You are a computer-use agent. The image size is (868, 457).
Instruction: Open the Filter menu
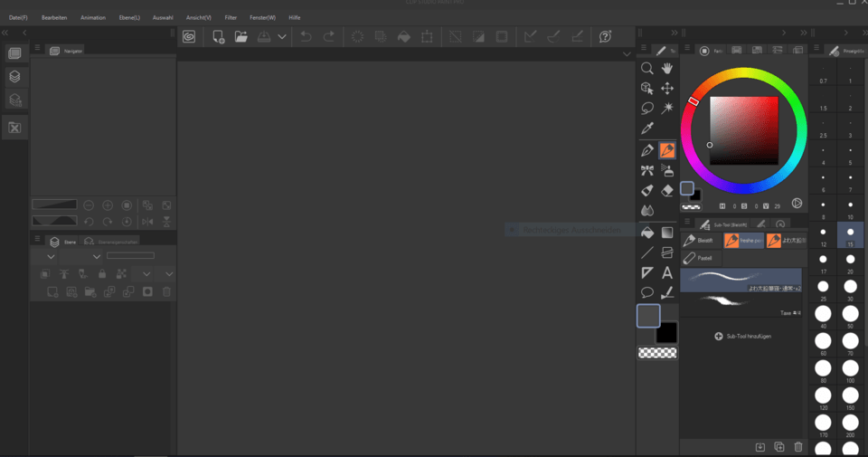tap(231, 18)
